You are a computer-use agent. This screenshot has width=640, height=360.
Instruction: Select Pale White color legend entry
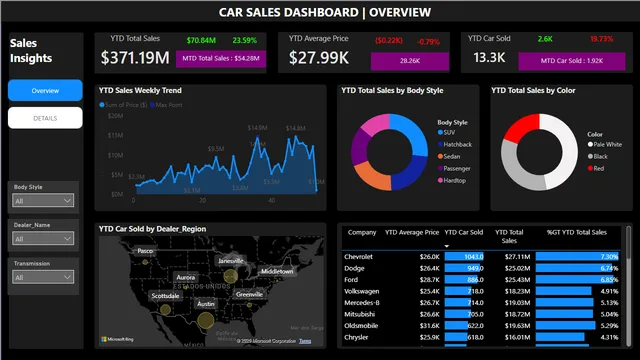point(604,144)
